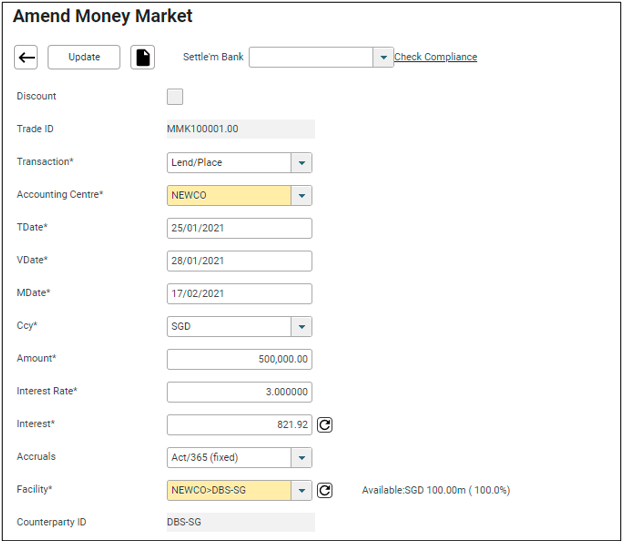
Task: Open the Accounting Centre dropdown
Action: coord(301,196)
